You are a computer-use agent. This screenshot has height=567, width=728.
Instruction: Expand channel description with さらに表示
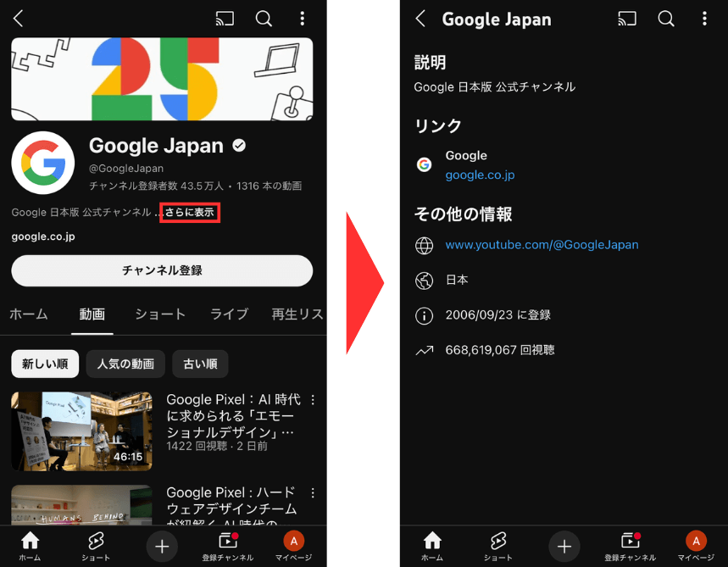click(190, 212)
